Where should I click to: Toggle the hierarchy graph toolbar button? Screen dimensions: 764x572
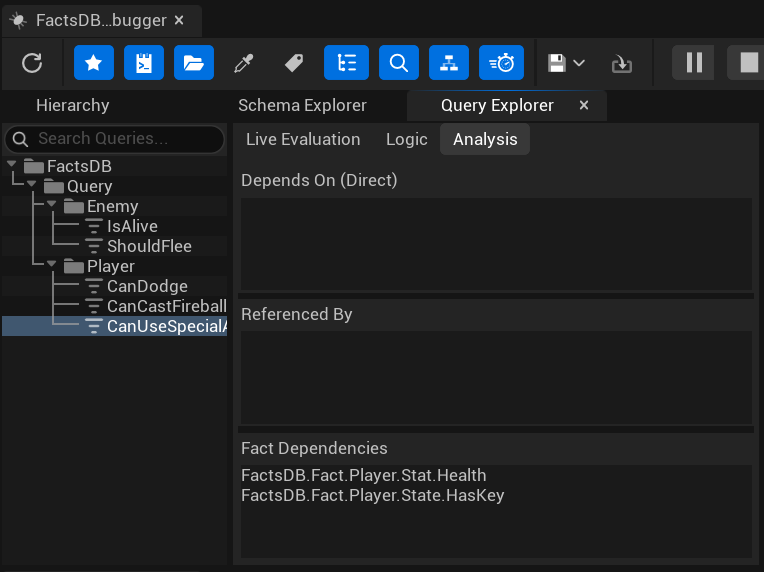(449, 63)
